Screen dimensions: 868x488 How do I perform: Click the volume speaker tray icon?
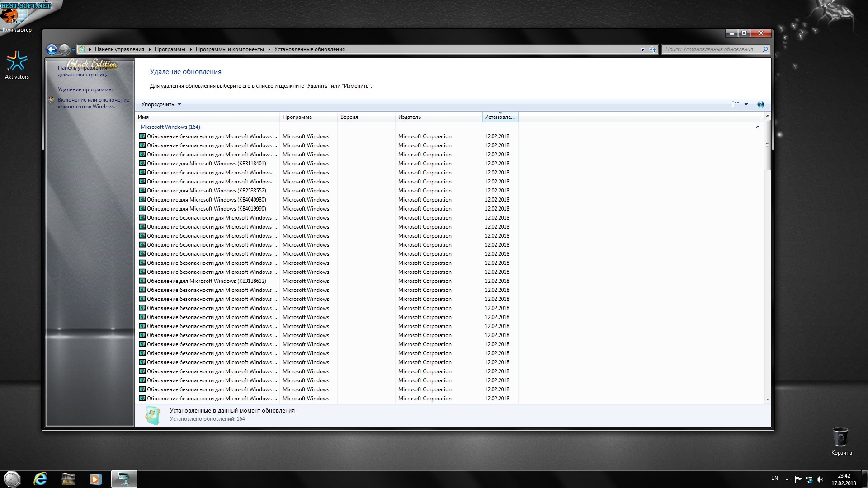pyautogui.click(x=820, y=479)
